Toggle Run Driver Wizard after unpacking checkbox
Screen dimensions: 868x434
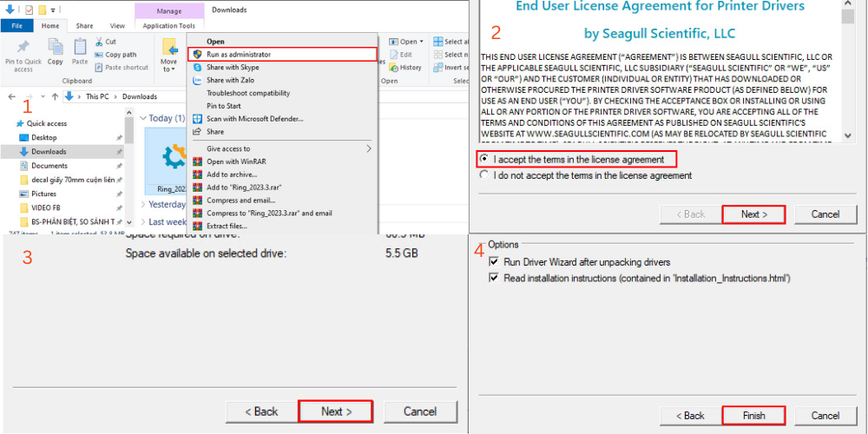tap(494, 262)
